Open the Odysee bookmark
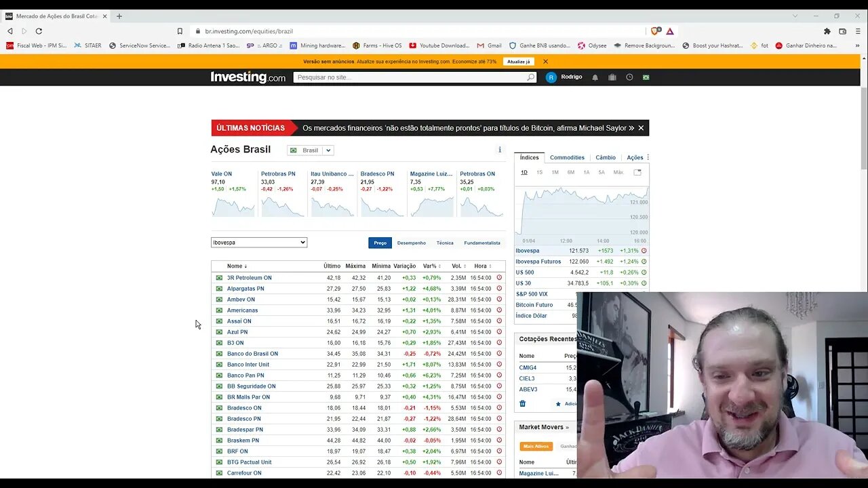 tap(591, 45)
